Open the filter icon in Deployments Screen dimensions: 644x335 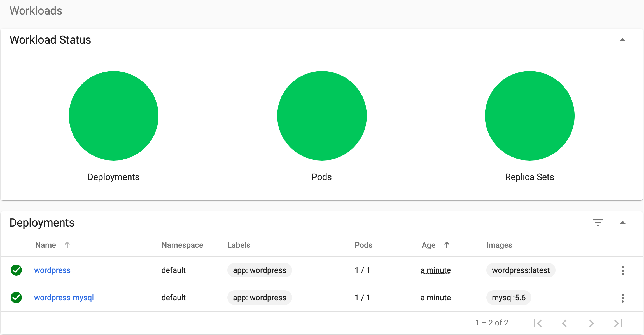pos(598,223)
